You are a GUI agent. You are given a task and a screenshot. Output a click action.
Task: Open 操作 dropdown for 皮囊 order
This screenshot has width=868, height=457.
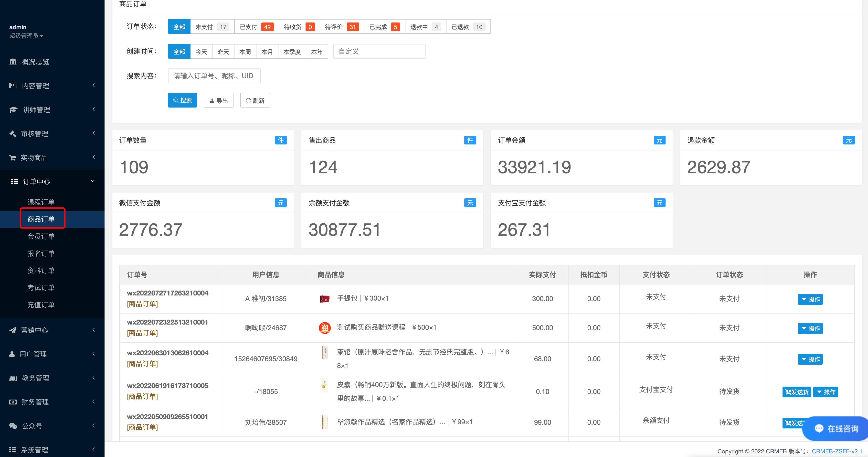pyautogui.click(x=826, y=392)
